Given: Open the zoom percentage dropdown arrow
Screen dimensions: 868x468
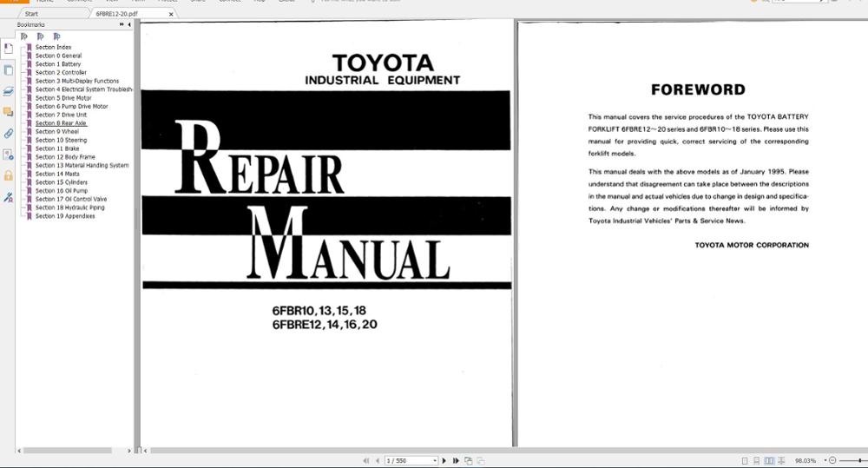Looking at the screenshot, I should [x=825, y=461].
